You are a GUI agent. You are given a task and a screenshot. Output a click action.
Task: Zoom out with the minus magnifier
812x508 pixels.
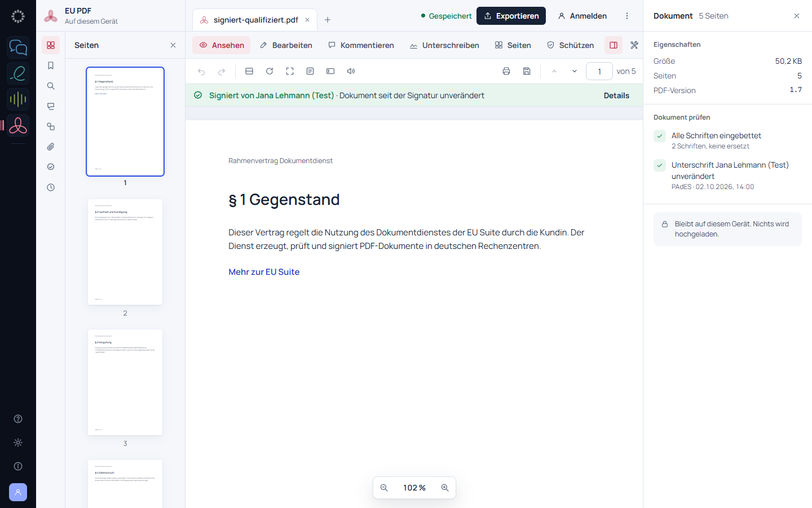pos(384,488)
